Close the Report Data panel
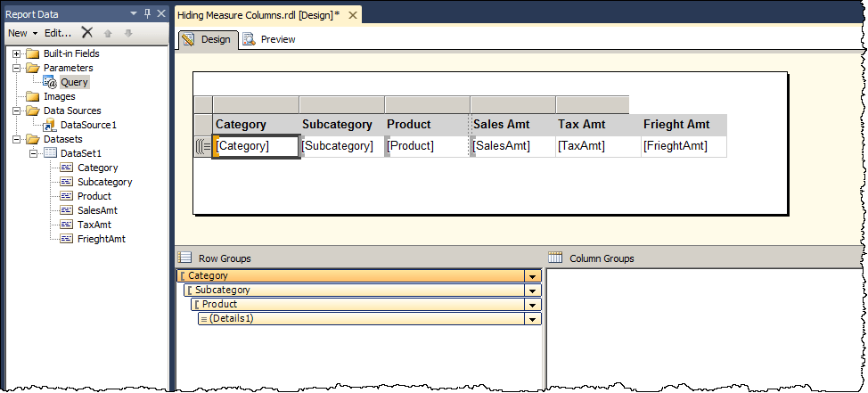The height and width of the screenshot is (393, 868). coord(161,14)
